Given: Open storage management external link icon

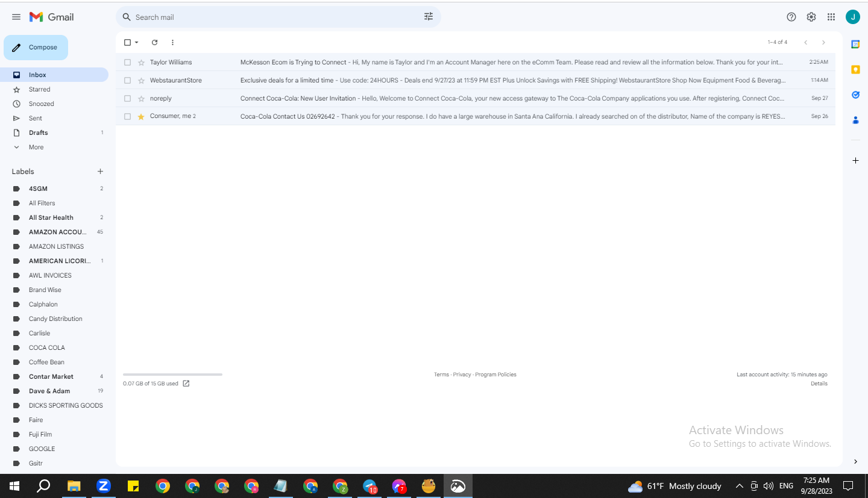Looking at the screenshot, I should pos(186,384).
